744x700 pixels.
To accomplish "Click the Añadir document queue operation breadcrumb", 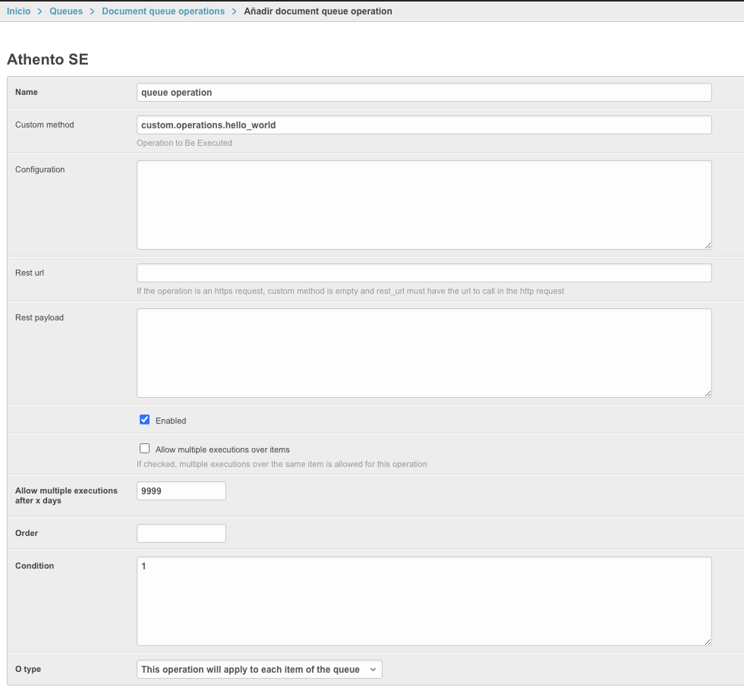I will pos(317,11).
